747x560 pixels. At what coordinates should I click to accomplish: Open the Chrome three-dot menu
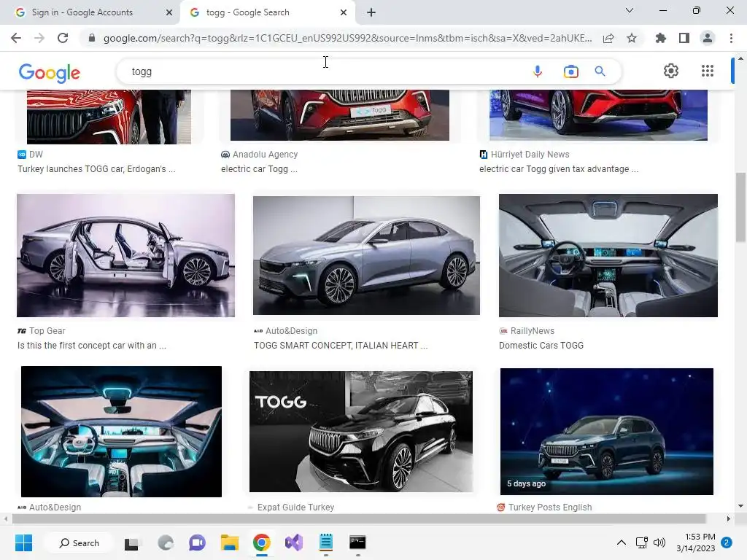731,38
